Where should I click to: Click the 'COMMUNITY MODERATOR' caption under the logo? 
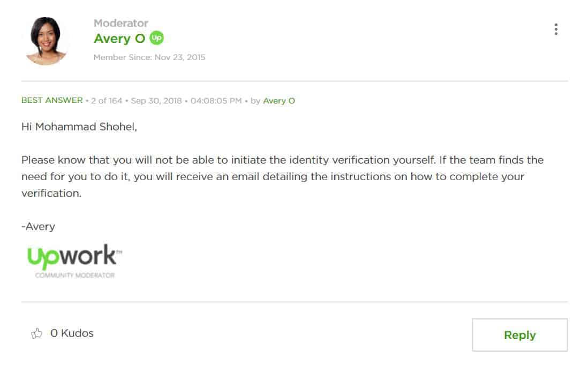[x=75, y=275]
